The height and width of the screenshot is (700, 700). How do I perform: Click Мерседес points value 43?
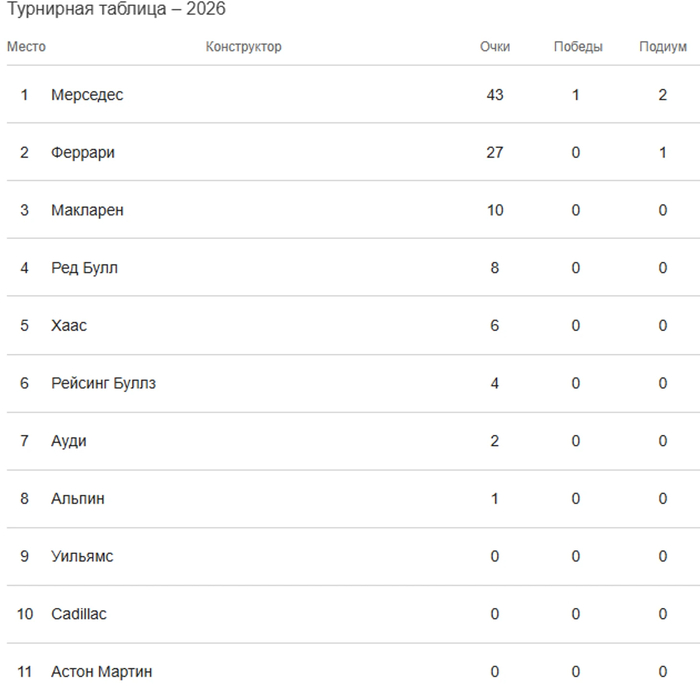click(x=495, y=95)
